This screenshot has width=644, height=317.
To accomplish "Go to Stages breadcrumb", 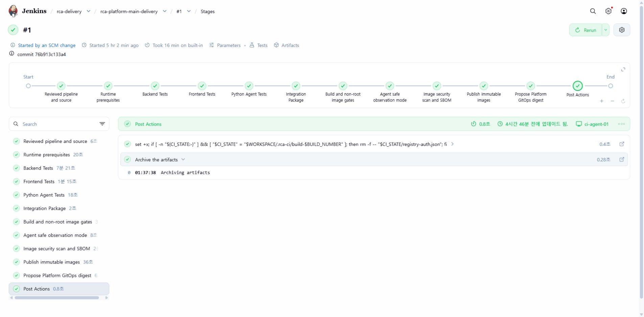I will pyautogui.click(x=208, y=11).
